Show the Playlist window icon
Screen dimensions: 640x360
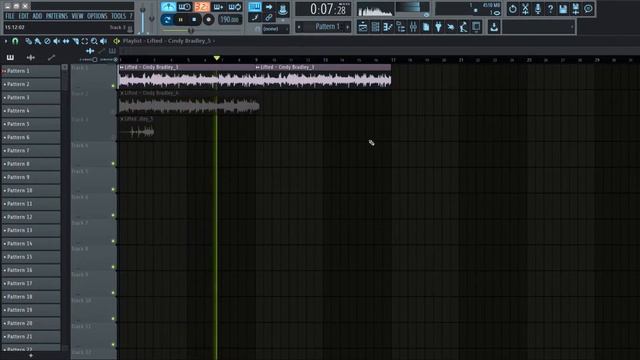click(x=362, y=27)
